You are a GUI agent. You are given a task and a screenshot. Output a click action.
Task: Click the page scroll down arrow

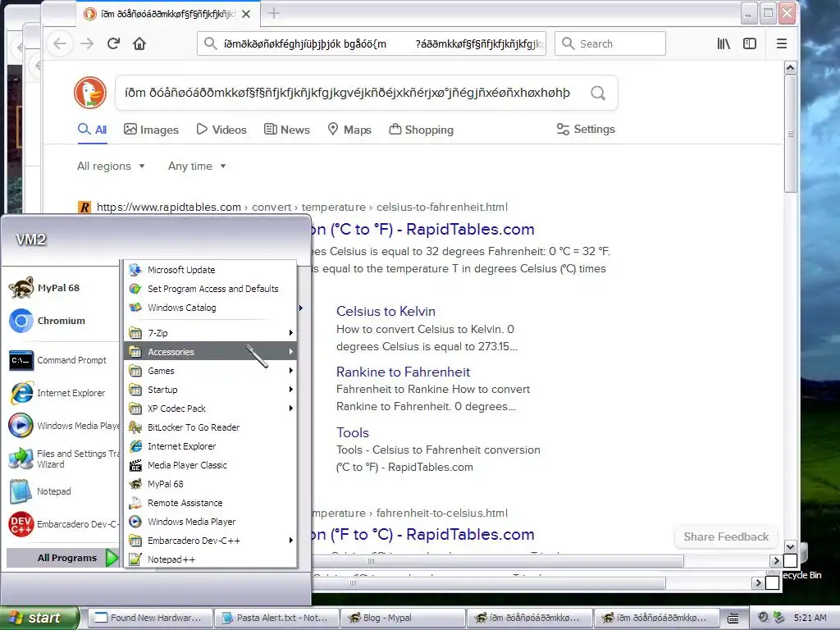(790, 546)
